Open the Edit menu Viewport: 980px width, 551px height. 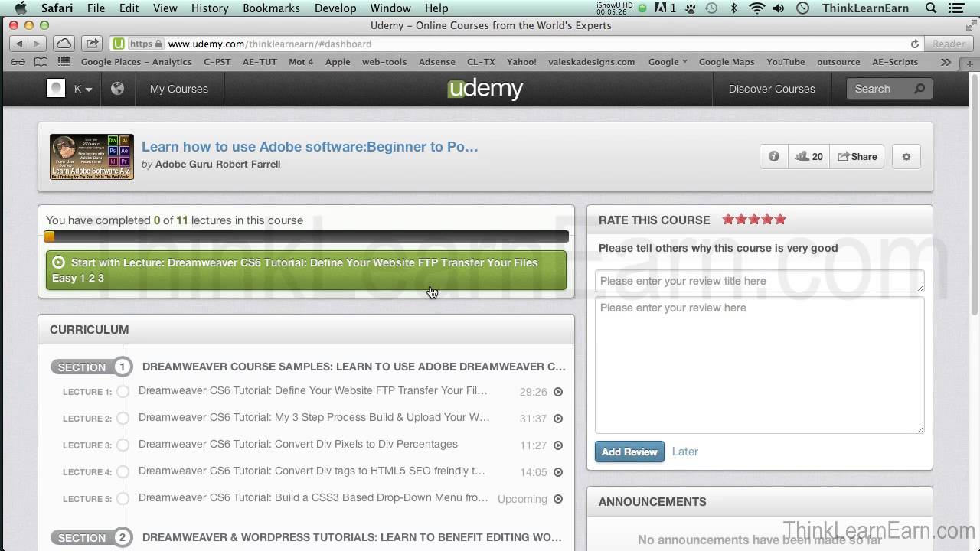(129, 8)
